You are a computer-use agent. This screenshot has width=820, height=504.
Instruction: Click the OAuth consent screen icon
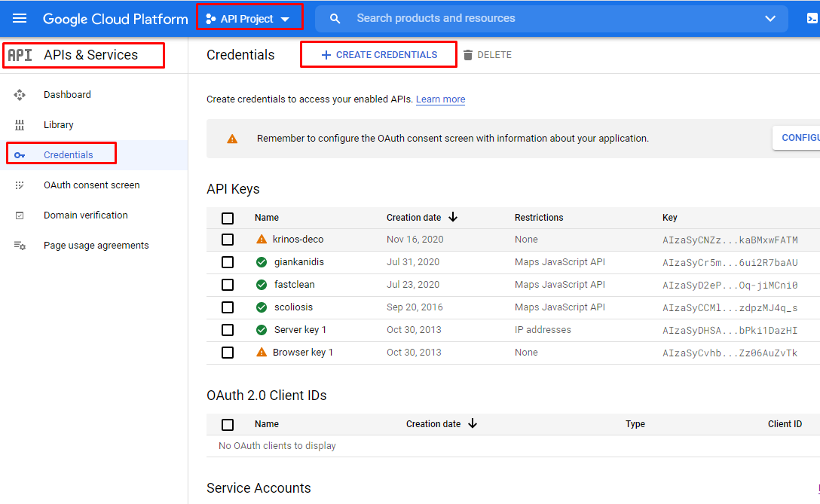point(20,185)
